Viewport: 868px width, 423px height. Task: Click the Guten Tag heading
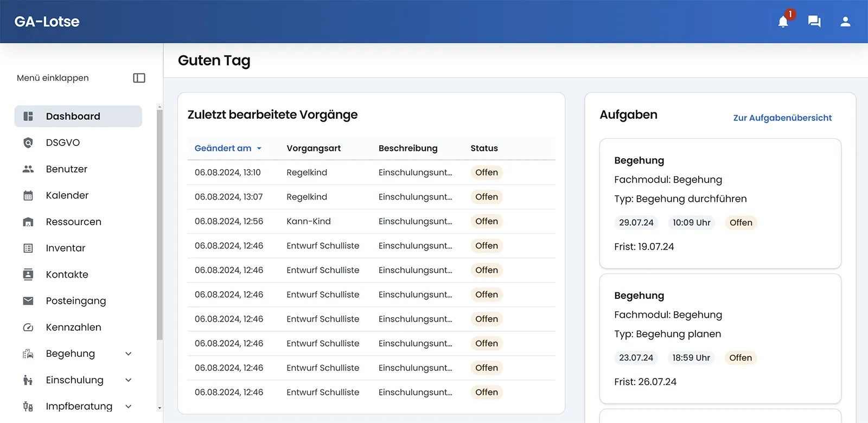[x=214, y=61]
